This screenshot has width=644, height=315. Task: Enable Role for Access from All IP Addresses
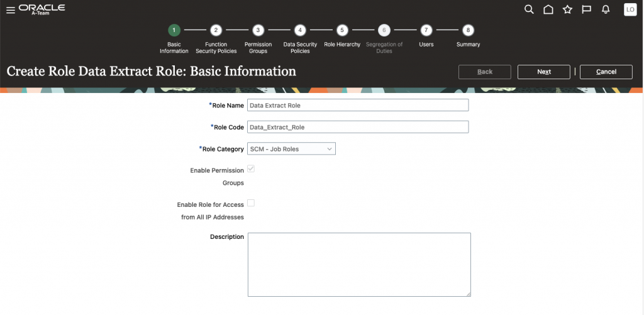coord(251,203)
